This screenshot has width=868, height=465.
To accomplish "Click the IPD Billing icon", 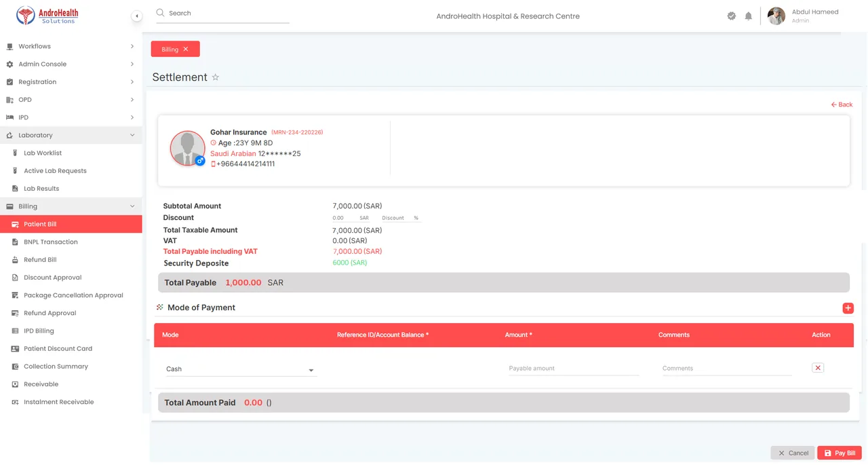I will coord(15,331).
